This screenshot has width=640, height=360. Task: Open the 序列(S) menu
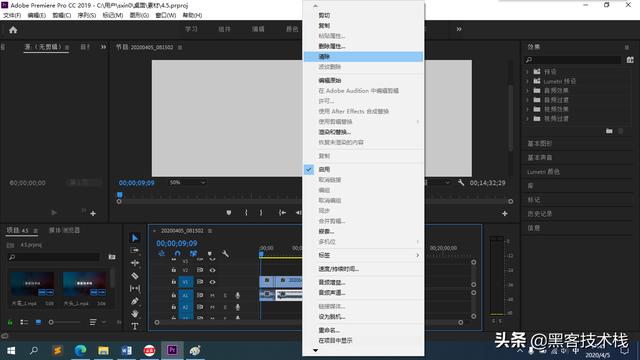click(87, 15)
